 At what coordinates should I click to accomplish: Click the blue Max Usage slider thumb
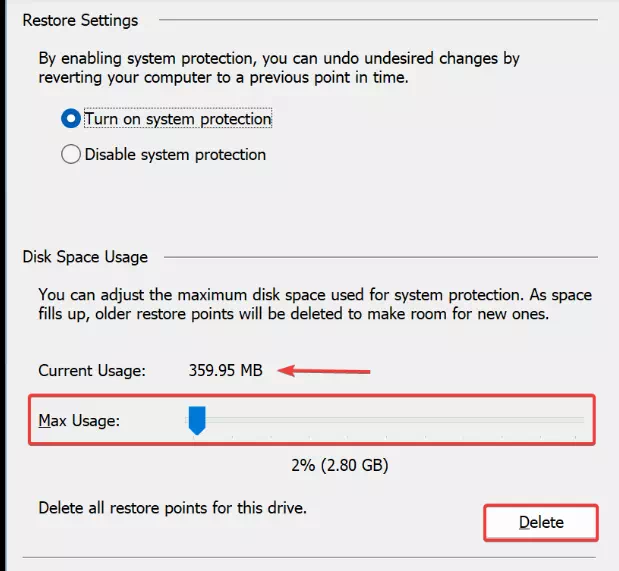pos(197,421)
